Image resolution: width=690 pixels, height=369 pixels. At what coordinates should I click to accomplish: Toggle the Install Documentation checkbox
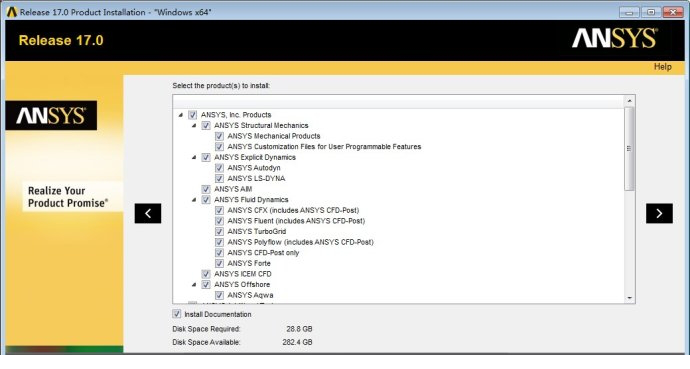pyautogui.click(x=176, y=314)
